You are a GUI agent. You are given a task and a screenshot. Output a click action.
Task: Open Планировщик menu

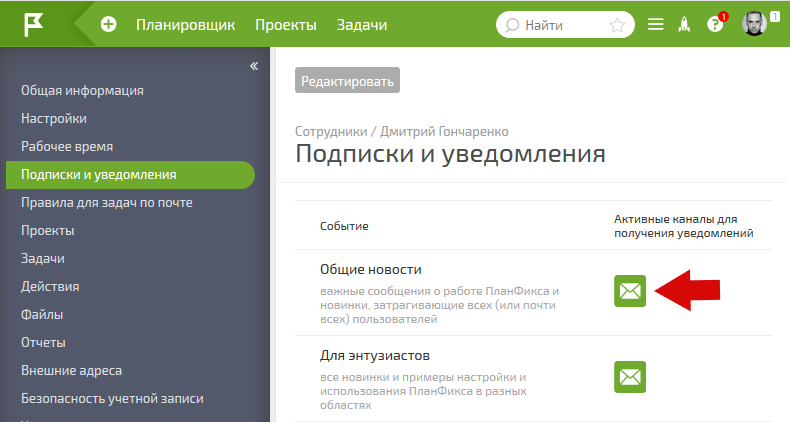coord(185,25)
